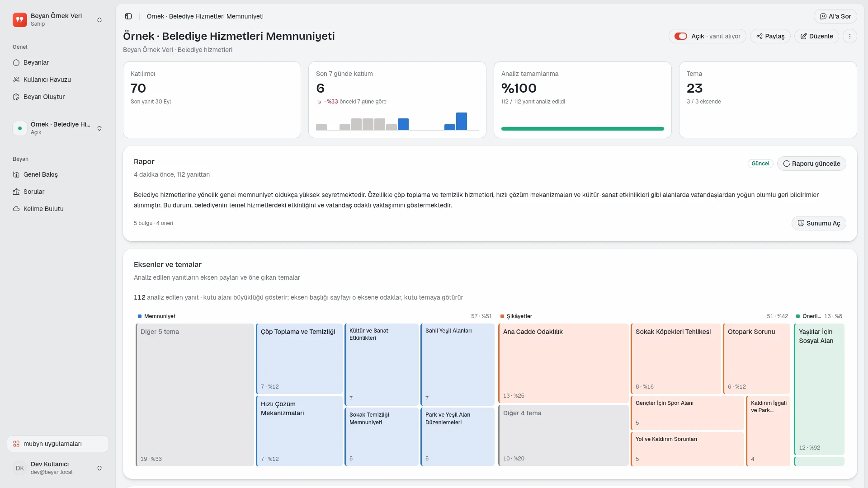Click the Diğer 5 tema box
The image size is (868, 488).
tap(195, 395)
